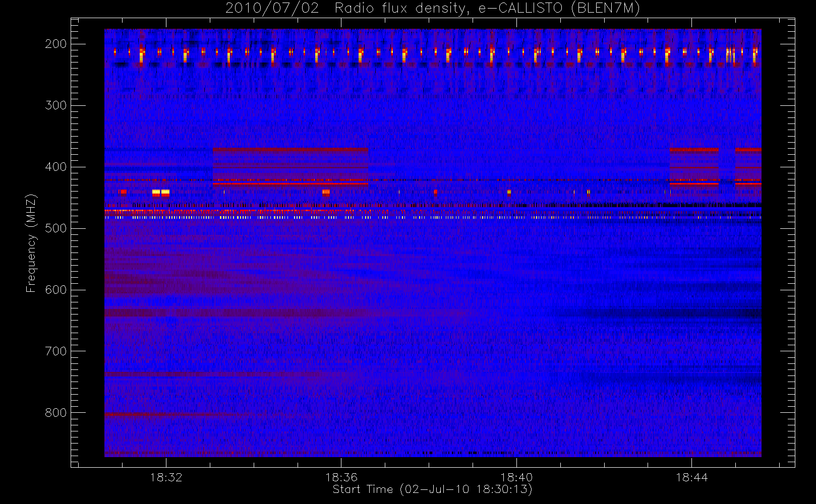
Task: Click the plot title "2010/07/02 Radio flux density, e-CALLISTO (BLEN7M)"
Action: 433,9
